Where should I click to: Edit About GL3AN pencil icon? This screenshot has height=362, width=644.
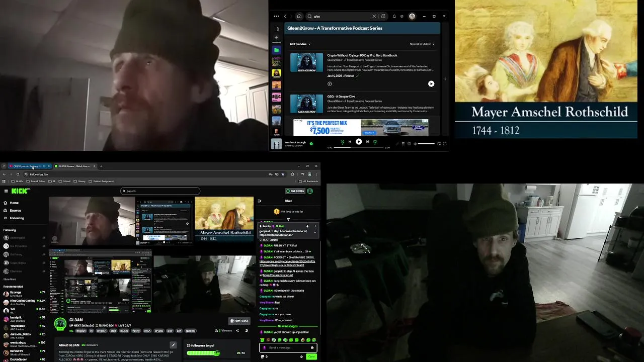point(173,345)
